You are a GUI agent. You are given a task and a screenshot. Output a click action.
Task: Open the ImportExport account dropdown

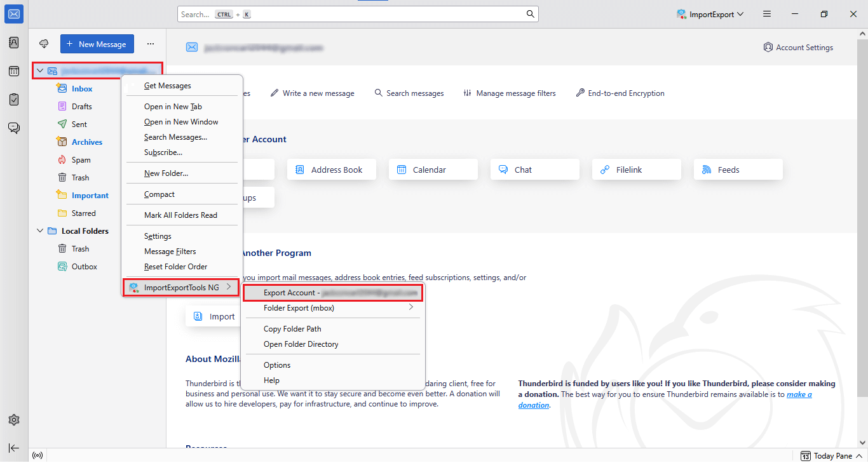click(710, 13)
